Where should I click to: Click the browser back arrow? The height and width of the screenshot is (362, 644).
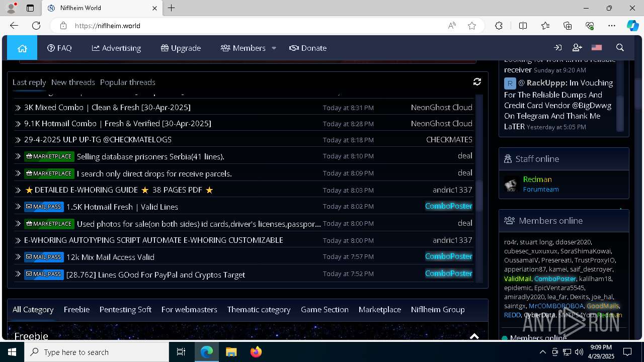14,26
